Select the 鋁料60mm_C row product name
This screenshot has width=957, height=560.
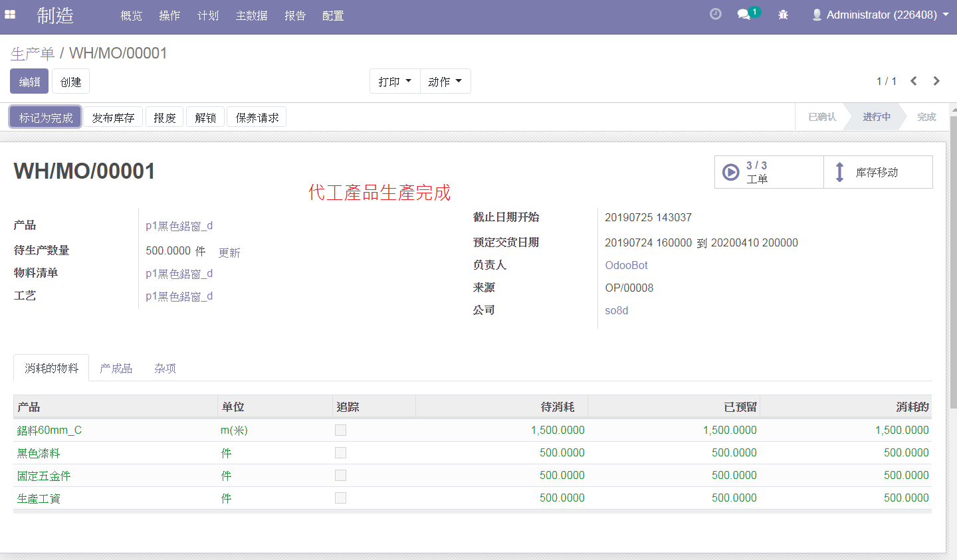tap(49, 430)
